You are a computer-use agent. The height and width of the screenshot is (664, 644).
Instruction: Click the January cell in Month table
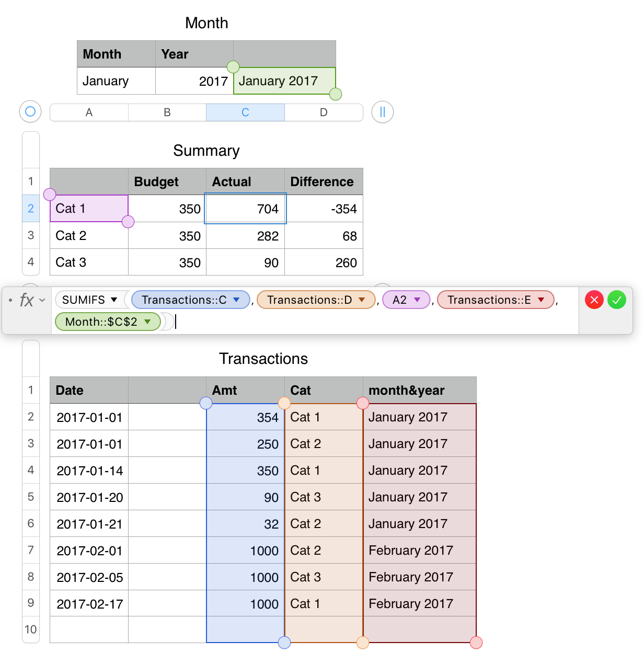coord(116,81)
